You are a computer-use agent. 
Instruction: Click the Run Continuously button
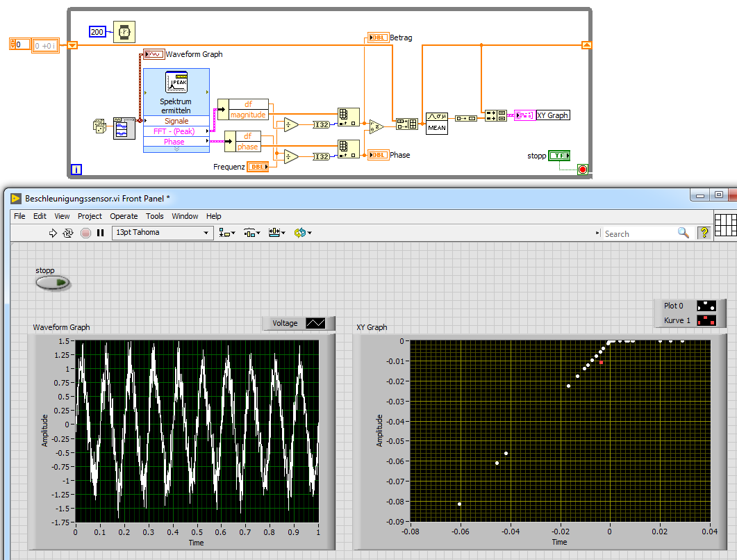(68, 233)
